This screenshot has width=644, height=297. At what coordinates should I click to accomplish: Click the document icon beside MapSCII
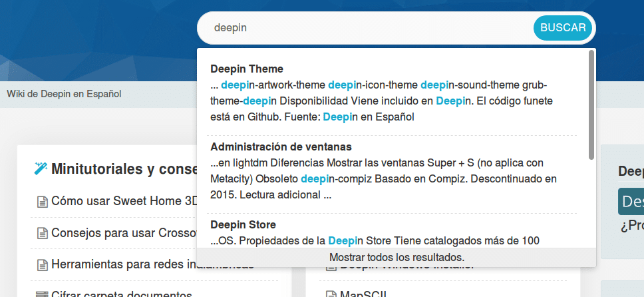coord(331,294)
